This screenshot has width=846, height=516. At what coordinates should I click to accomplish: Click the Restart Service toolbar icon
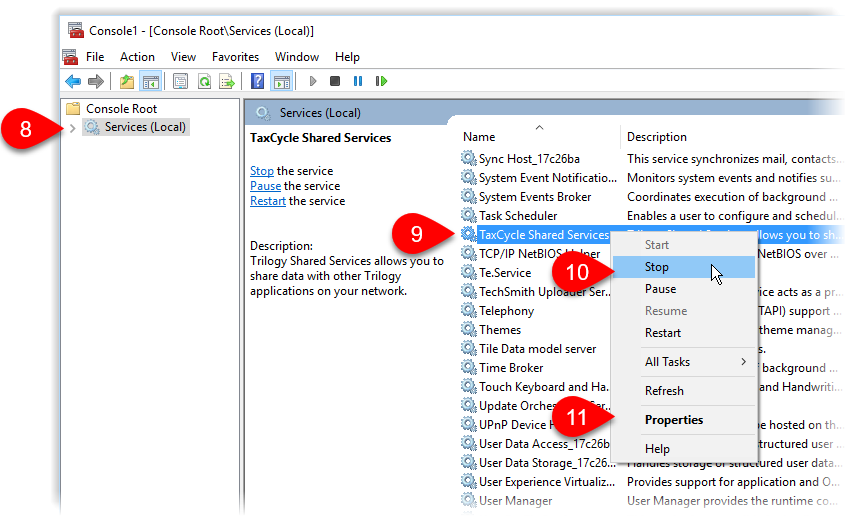[381, 82]
